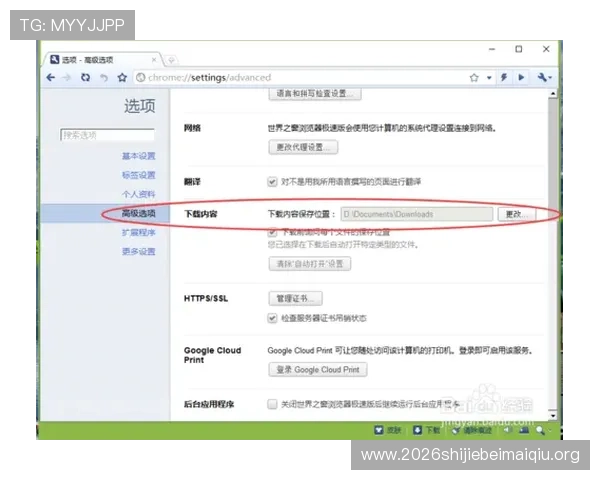Click the download location path field
600x480 pixels.
417,214
